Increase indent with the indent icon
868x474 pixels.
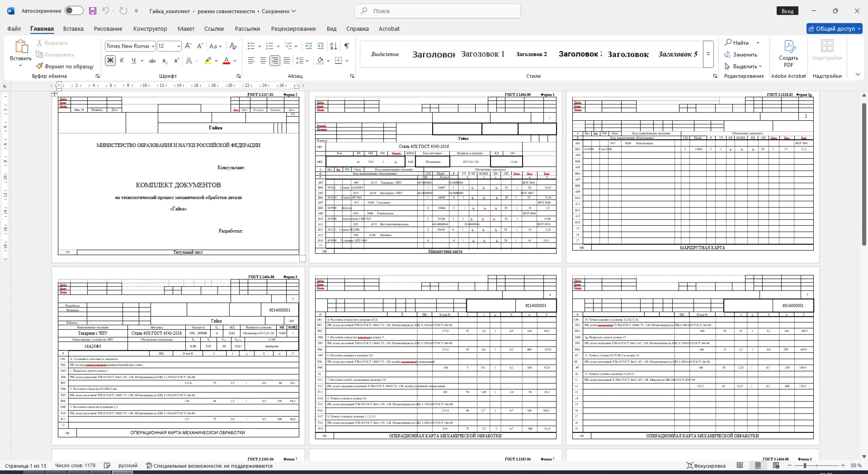pyautogui.click(x=321, y=46)
